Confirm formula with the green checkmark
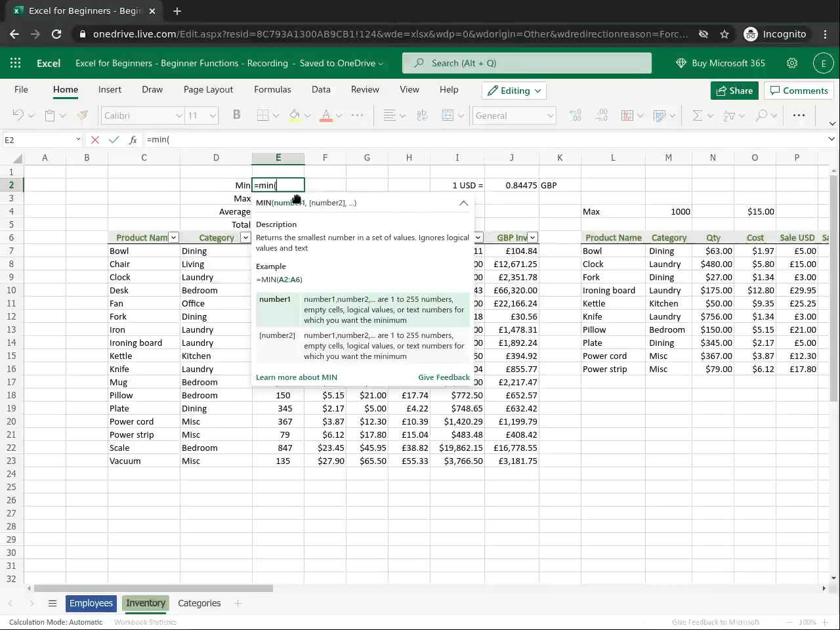Image resolution: width=840 pixels, height=630 pixels. pos(114,140)
